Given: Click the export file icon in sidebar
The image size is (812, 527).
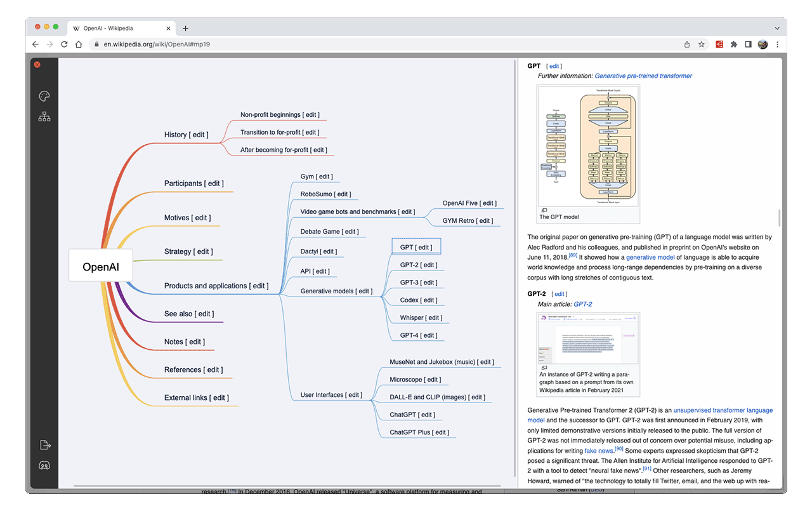Looking at the screenshot, I should (x=44, y=444).
